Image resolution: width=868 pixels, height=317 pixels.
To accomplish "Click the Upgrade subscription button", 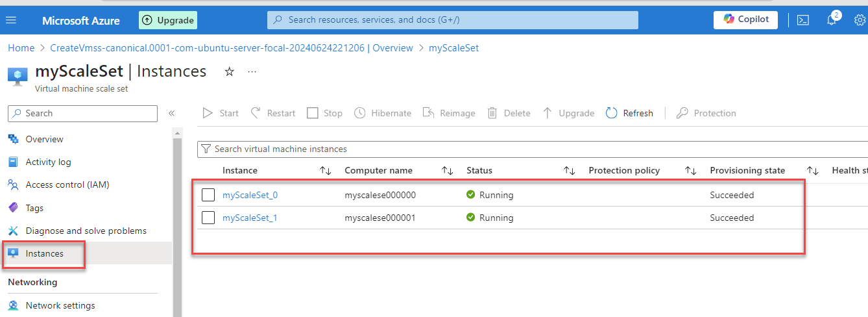I will (168, 20).
